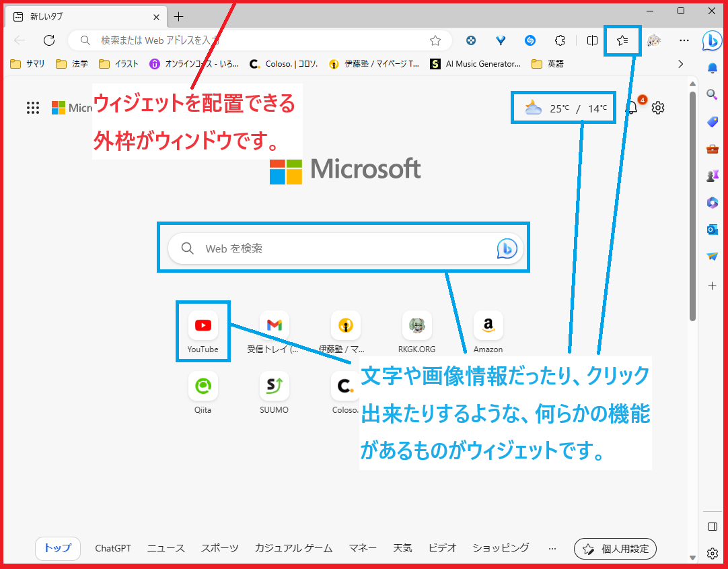Switch to the ChatGPT feed tab
The width and height of the screenshot is (728, 569).
[x=112, y=548]
